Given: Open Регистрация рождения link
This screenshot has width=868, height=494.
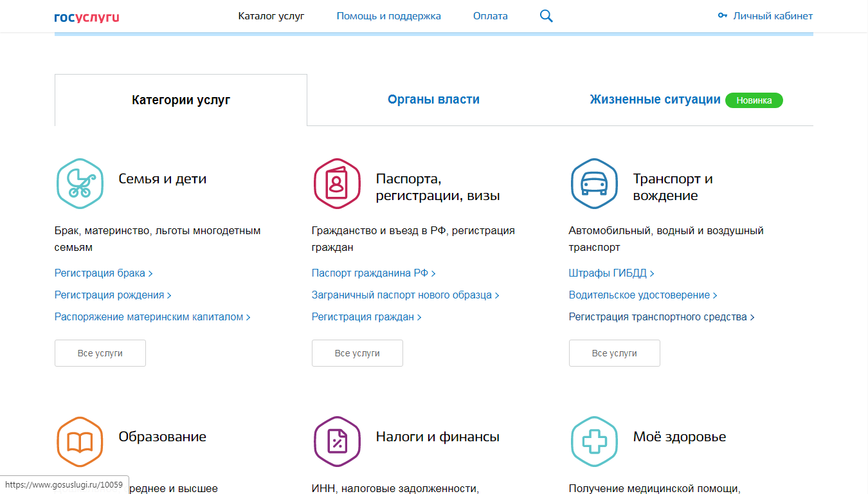Looking at the screenshot, I should (x=113, y=295).
